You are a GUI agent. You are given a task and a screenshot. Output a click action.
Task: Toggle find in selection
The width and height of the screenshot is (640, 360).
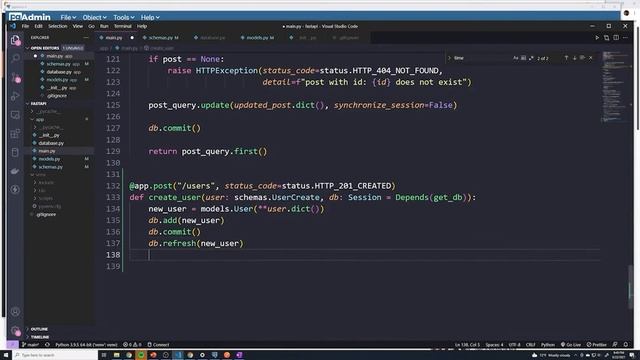[x=582, y=58]
